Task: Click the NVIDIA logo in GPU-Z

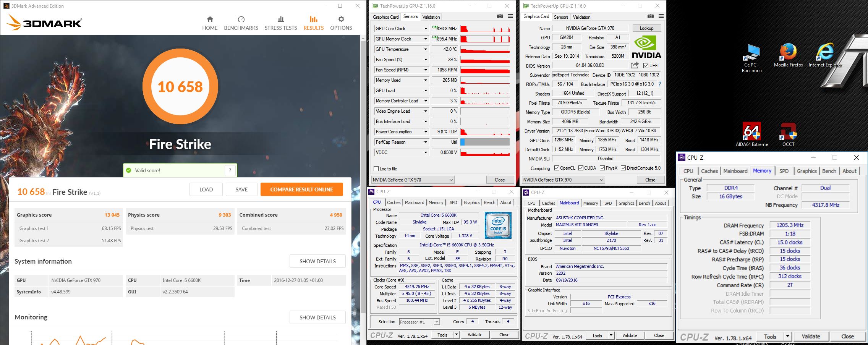Action: [x=646, y=47]
